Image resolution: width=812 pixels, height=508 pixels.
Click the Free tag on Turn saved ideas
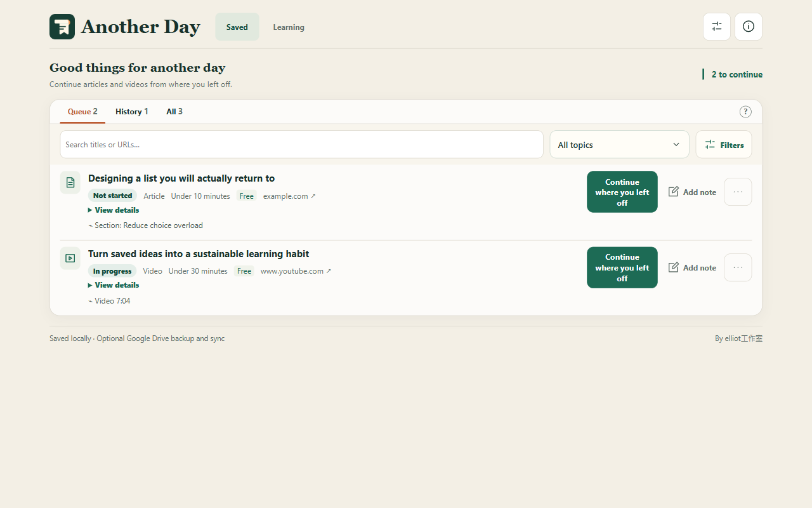point(244,271)
